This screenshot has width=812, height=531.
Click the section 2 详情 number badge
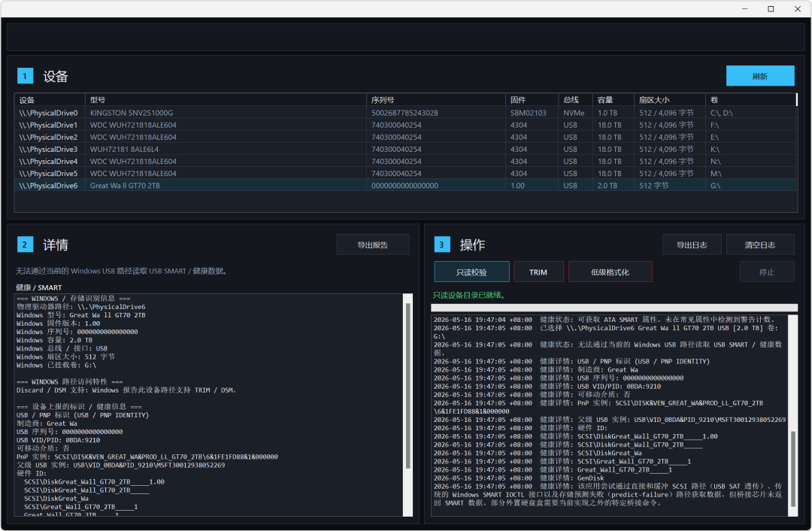[25, 244]
